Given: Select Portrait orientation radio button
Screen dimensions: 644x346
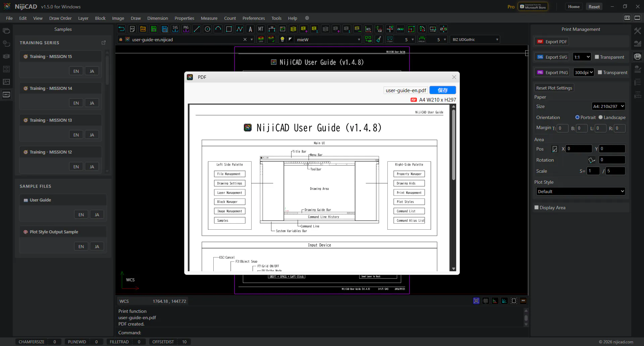Looking at the screenshot, I should pos(577,117).
